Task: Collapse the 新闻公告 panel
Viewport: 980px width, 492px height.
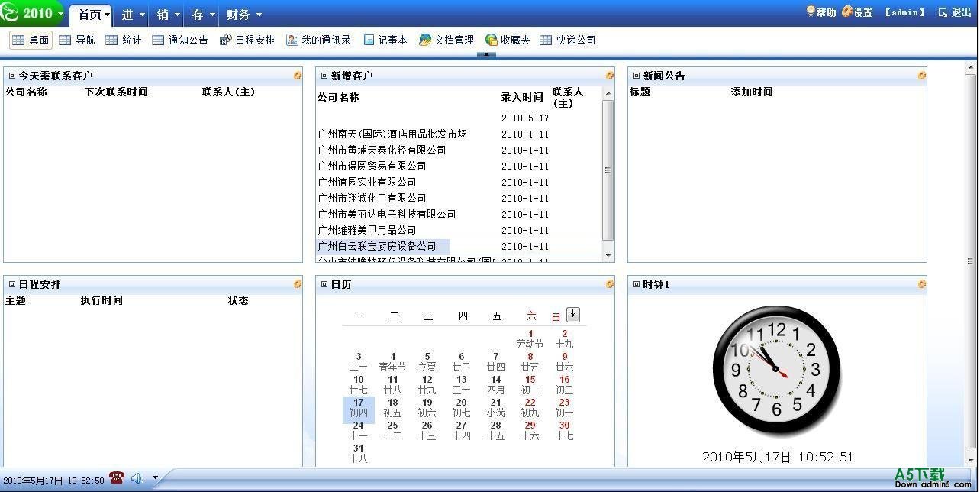Action: coord(637,76)
